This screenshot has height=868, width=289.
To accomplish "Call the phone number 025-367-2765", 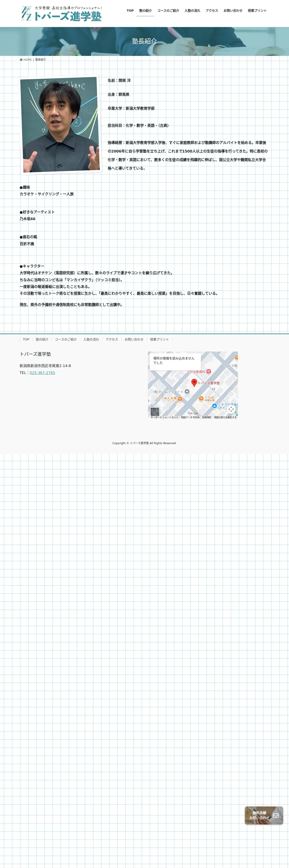I will [x=42, y=373].
